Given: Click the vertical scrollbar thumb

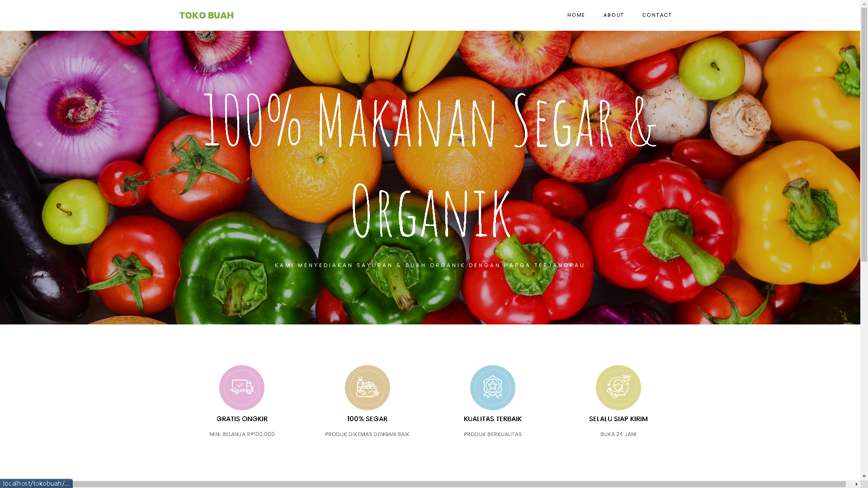Looking at the screenshot, I should (x=864, y=134).
